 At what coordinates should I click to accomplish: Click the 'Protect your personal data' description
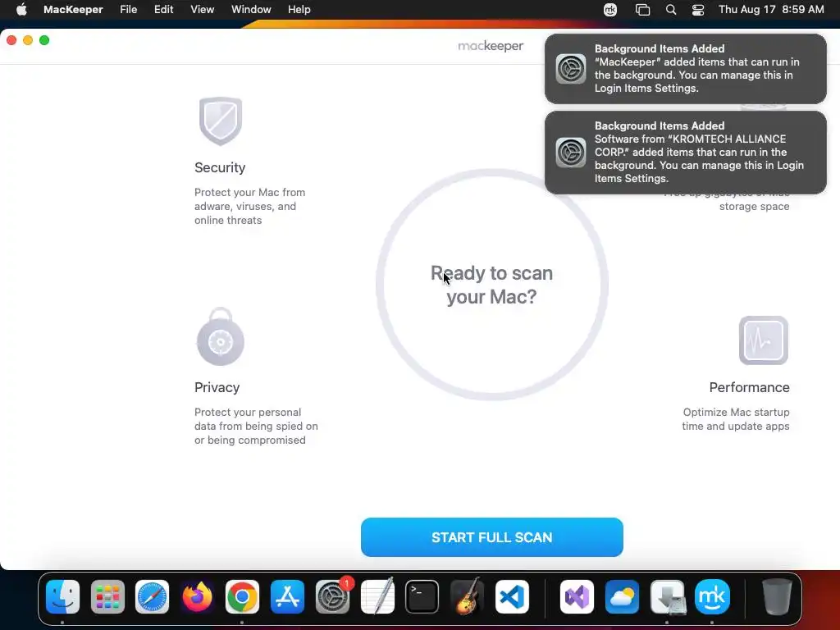click(256, 426)
